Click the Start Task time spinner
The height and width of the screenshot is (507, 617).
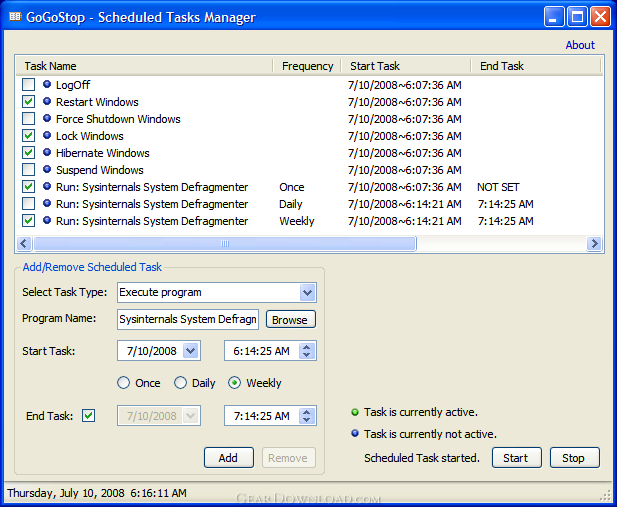[307, 351]
